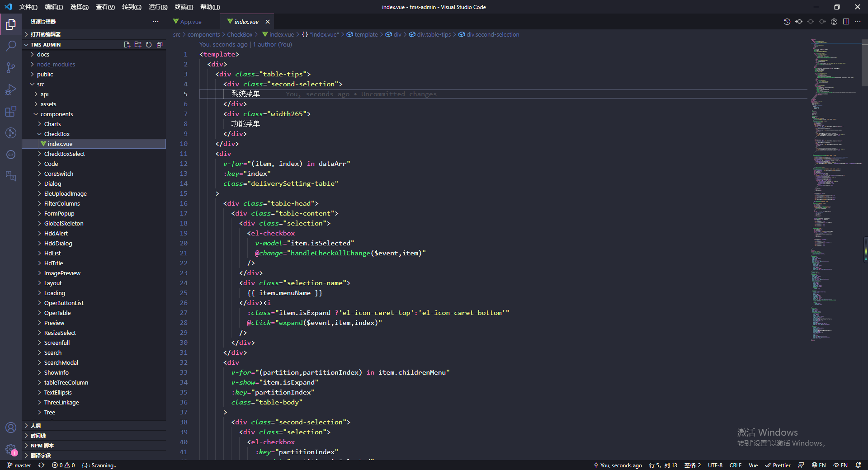The width and height of the screenshot is (868, 470).
Task: Expand the 打开的编辑器 section
Action: coord(94,34)
